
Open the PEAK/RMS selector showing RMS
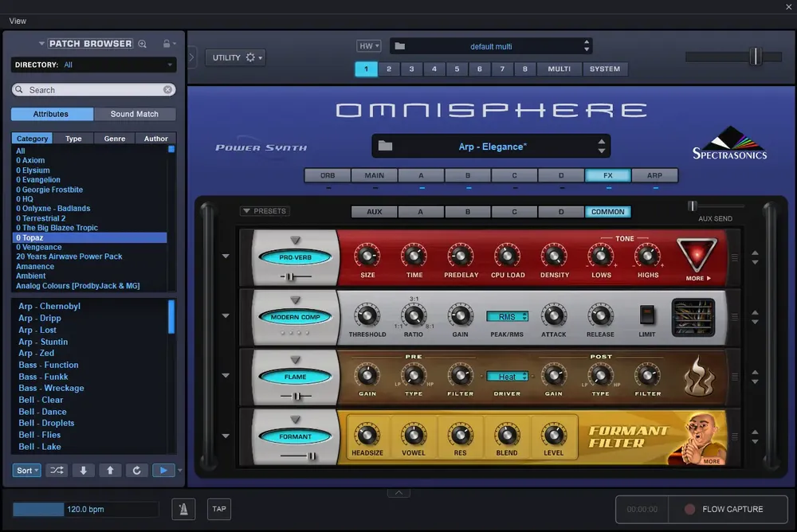507,316
